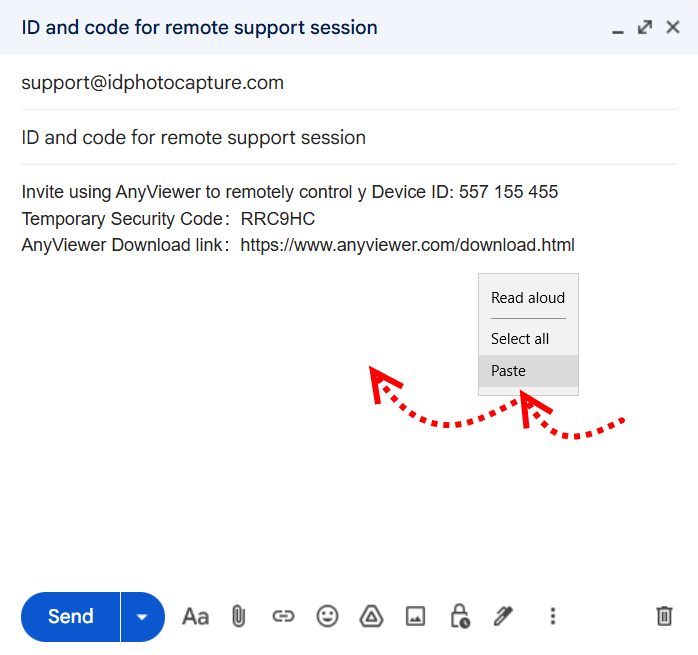698x655 pixels.
Task: Choose Read aloud from the context menu
Action: (x=528, y=298)
